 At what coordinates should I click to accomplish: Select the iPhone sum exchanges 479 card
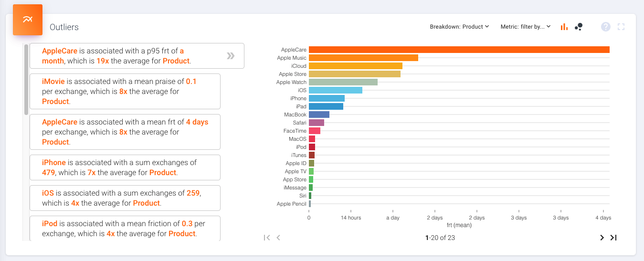[x=125, y=167]
